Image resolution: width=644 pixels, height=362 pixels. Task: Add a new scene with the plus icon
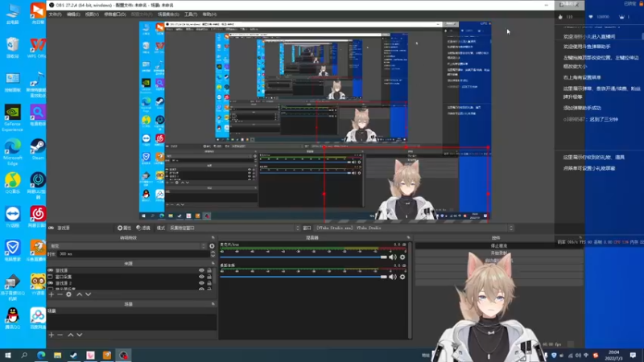(52, 335)
